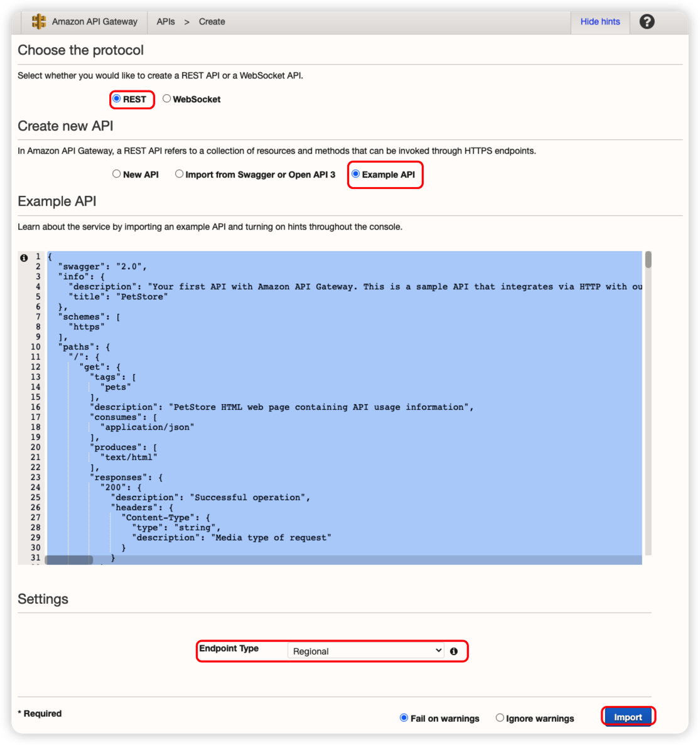Select the Ignore warnings option
700x745 pixels.
coord(500,717)
